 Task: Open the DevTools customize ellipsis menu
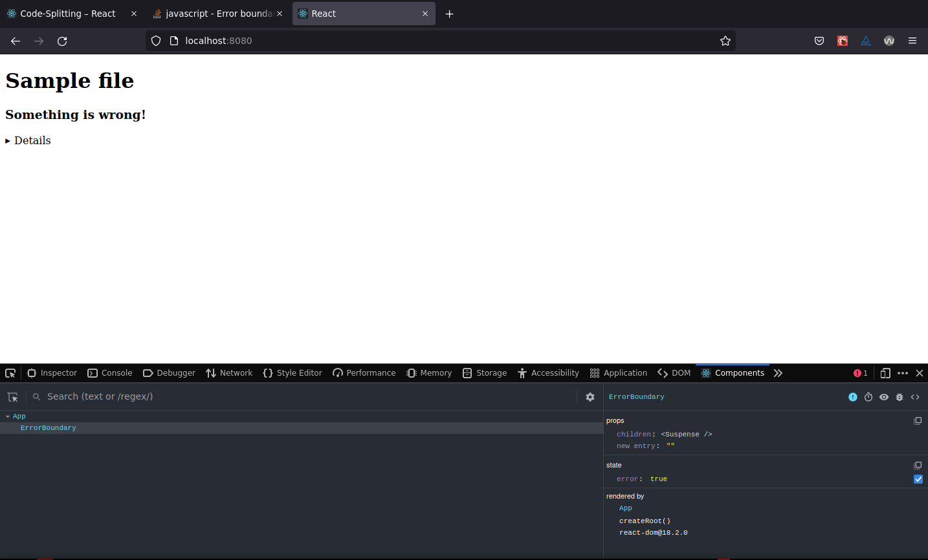pos(903,373)
